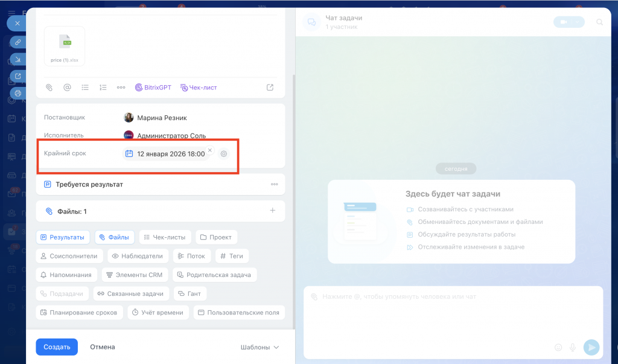Add the Чек-листы section
618x364 pixels.
[x=165, y=237]
